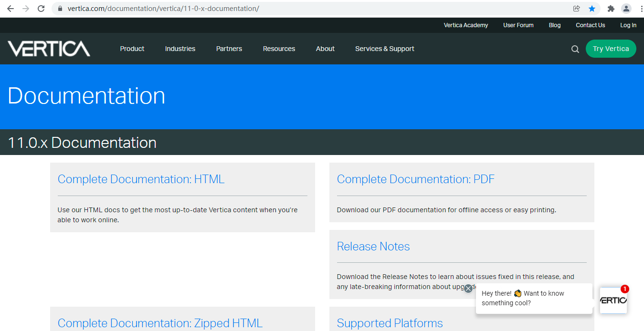Viewport: 644px width, 331px height.
Task: Open the Contact Us page
Action: pos(591,25)
